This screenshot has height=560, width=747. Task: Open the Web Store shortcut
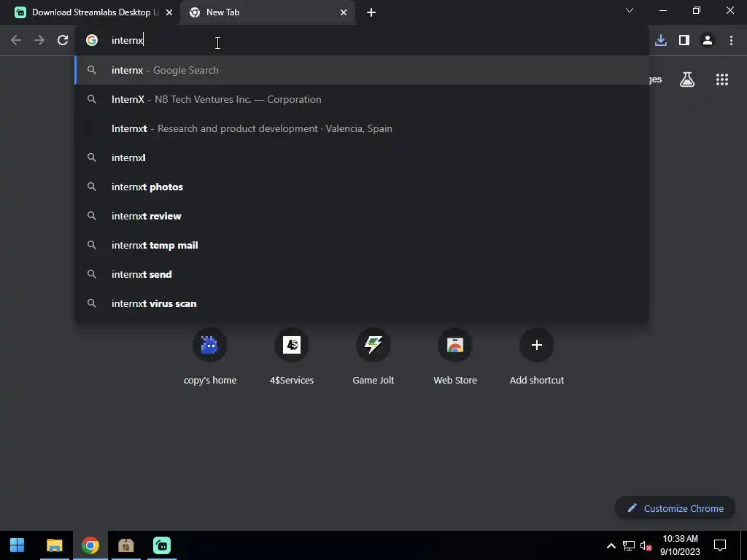[x=455, y=355]
